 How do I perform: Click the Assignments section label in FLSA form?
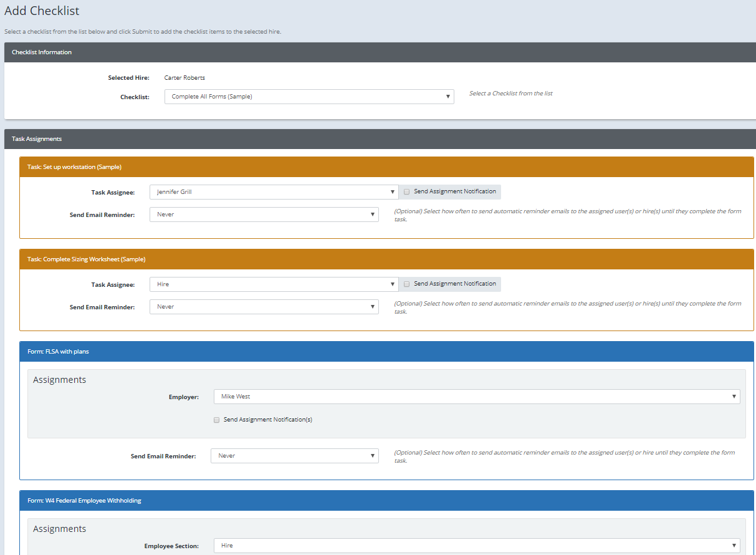click(x=59, y=379)
